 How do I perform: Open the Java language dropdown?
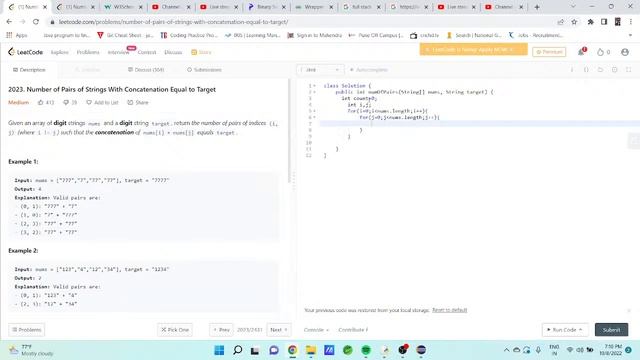pyautogui.click(x=320, y=70)
